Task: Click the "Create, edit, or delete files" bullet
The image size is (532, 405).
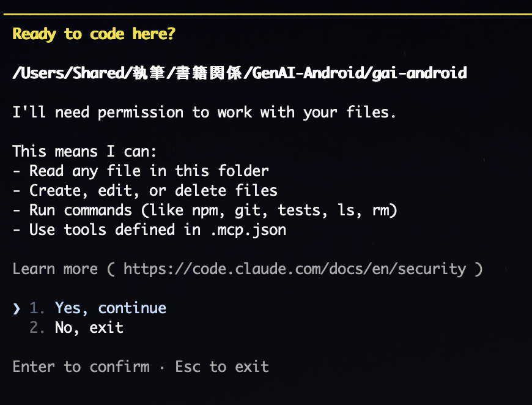Action: (x=153, y=190)
